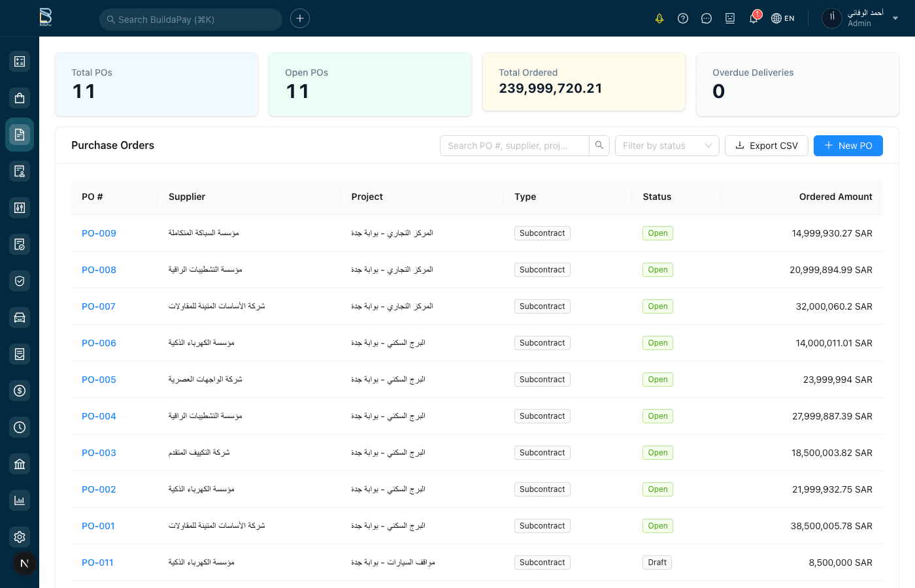Open the dashboard icon in the sidebar

(x=20, y=61)
